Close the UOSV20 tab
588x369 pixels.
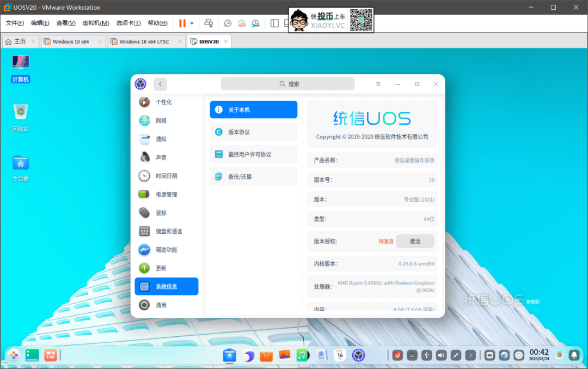(x=226, y=41)
